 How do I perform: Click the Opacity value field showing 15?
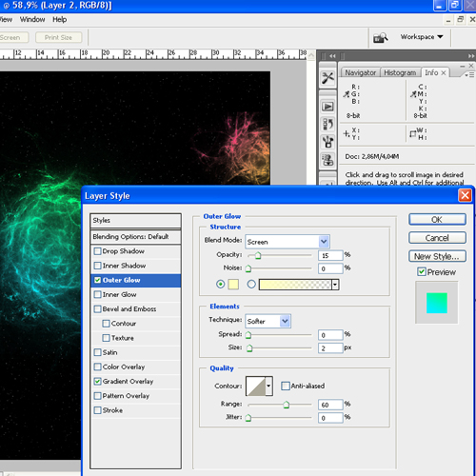330,255
